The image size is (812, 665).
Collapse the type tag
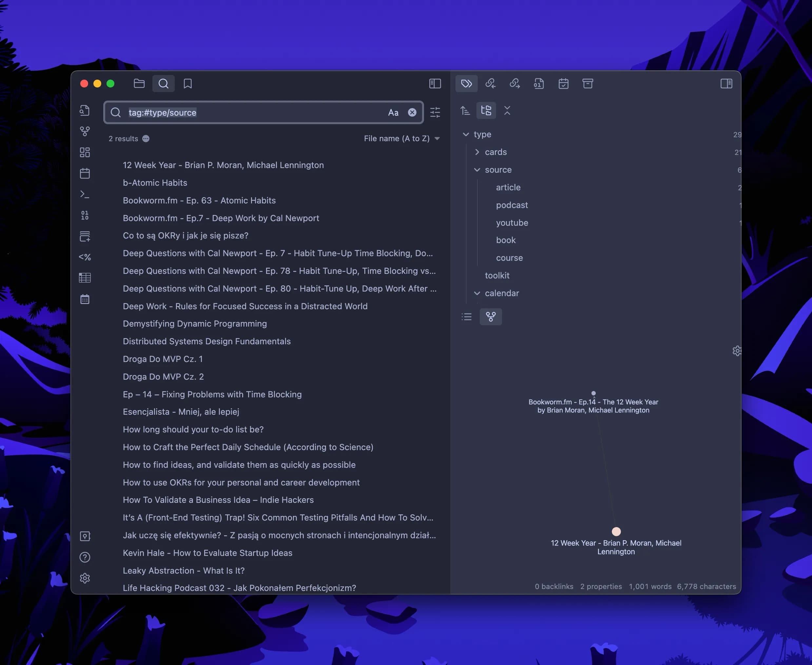pyautogui.click(x=466, y=134)
